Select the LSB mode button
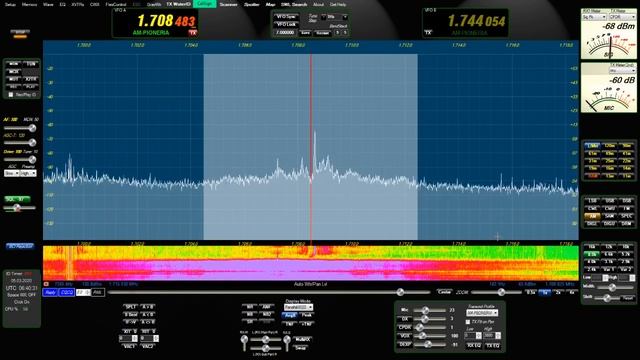This screenshot has height=360, width=640. tap(592, 201)
